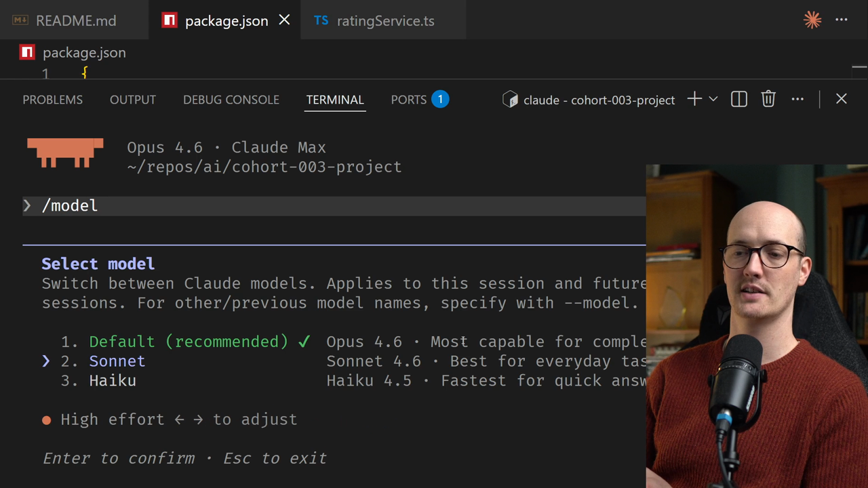Click the High effort indicator dot
Image resolution: width=868 pixels, height=488 pixels.
pyautogui.click(x=46, y=420)
